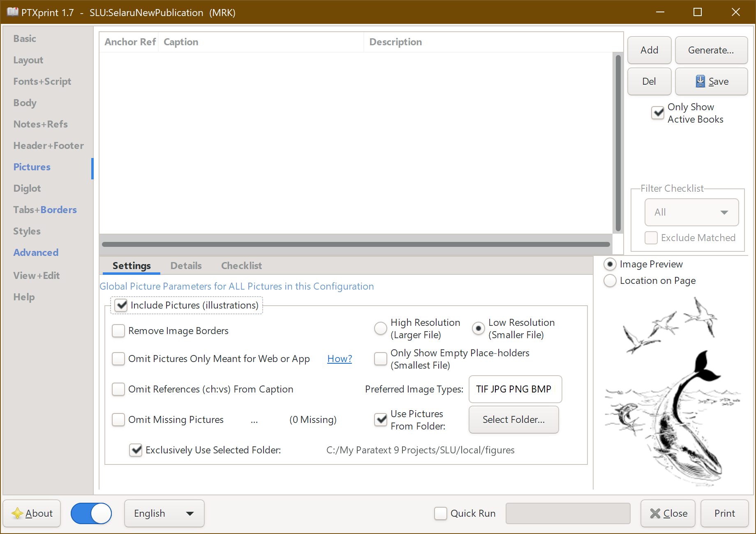Switch to the Details tab

[186, 266]
